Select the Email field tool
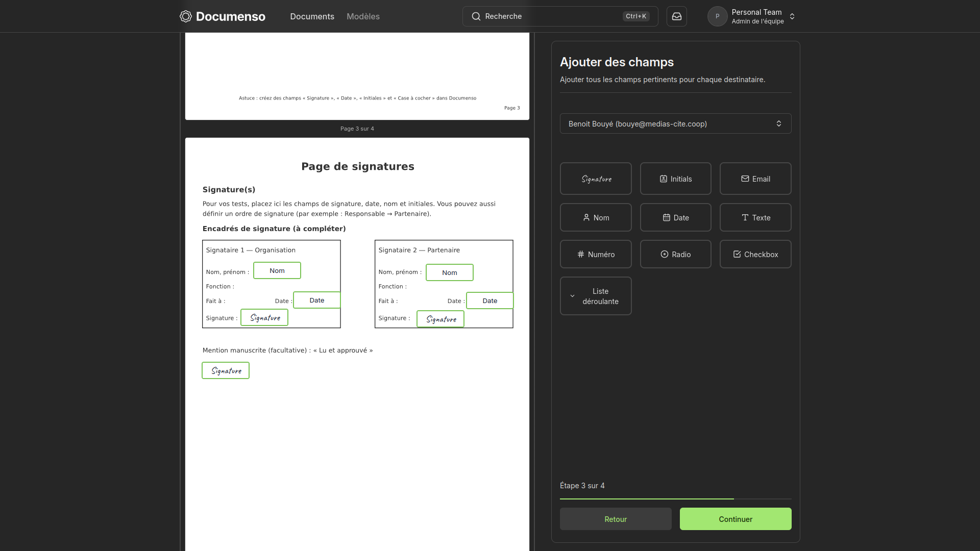 point(755,179)
